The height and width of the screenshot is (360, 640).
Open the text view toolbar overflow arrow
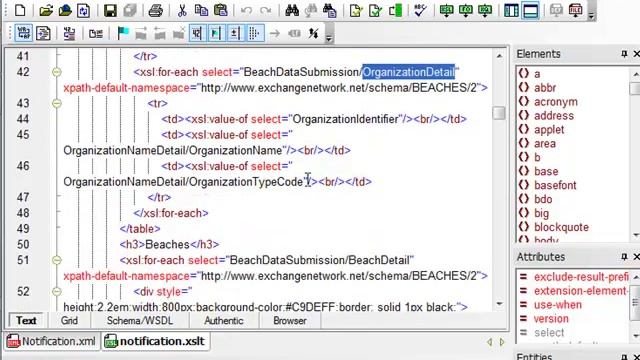[329, 38]
